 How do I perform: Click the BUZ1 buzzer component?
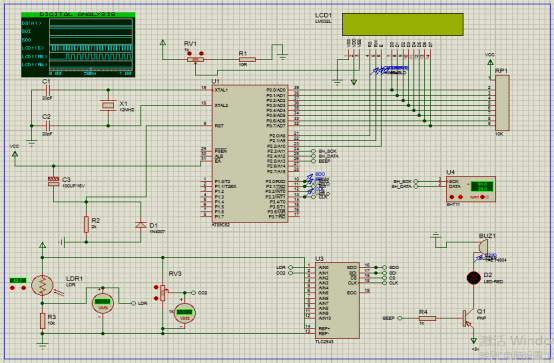point(483,246)
